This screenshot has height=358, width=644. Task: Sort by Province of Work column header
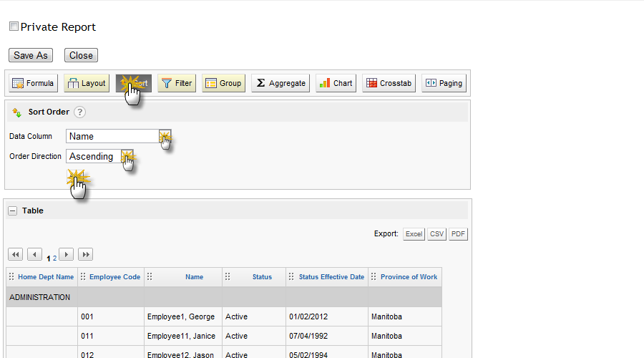click(409, 277)
